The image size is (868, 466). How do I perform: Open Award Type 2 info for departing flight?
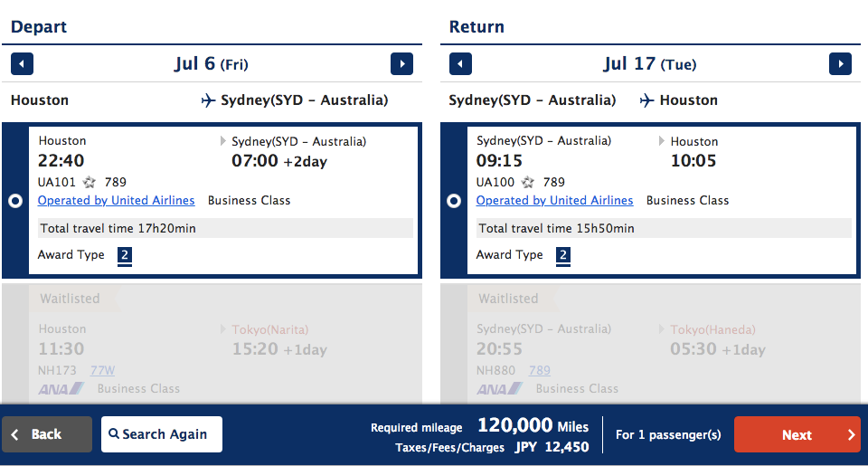click(125, 255)
